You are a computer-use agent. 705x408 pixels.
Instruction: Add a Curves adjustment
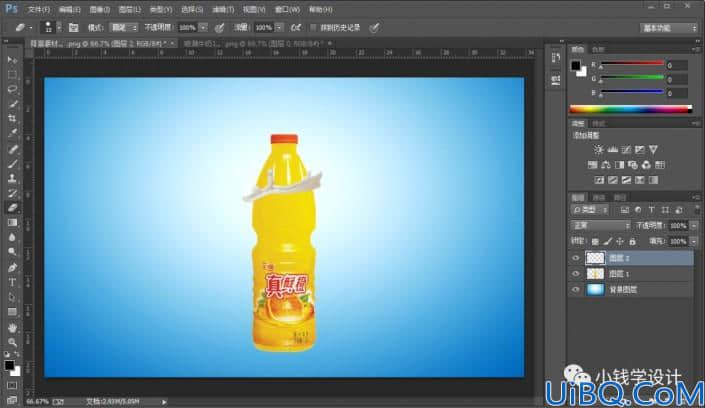(626, 149)
